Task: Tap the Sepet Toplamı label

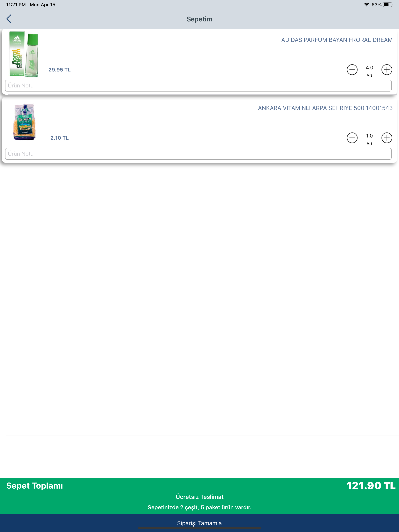Action: coord(34,486)
